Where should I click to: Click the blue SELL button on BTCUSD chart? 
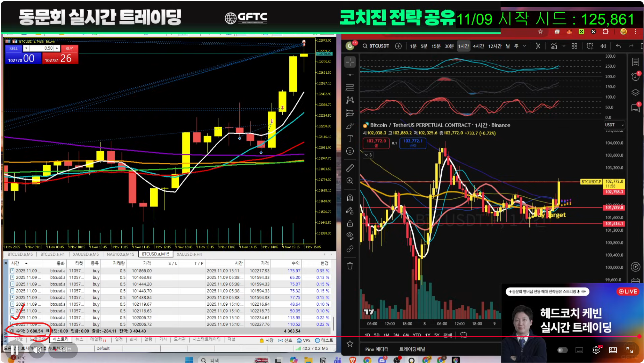[x=14, y=49]
